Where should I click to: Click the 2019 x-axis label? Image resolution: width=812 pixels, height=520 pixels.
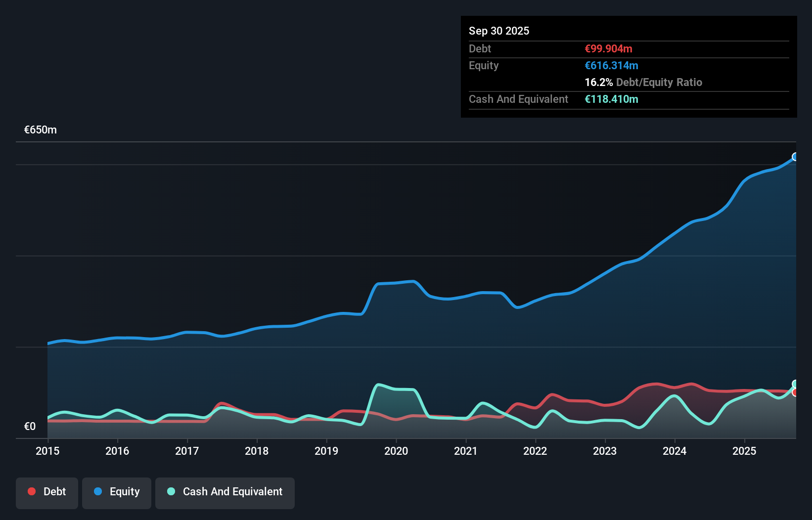point(326,451)
